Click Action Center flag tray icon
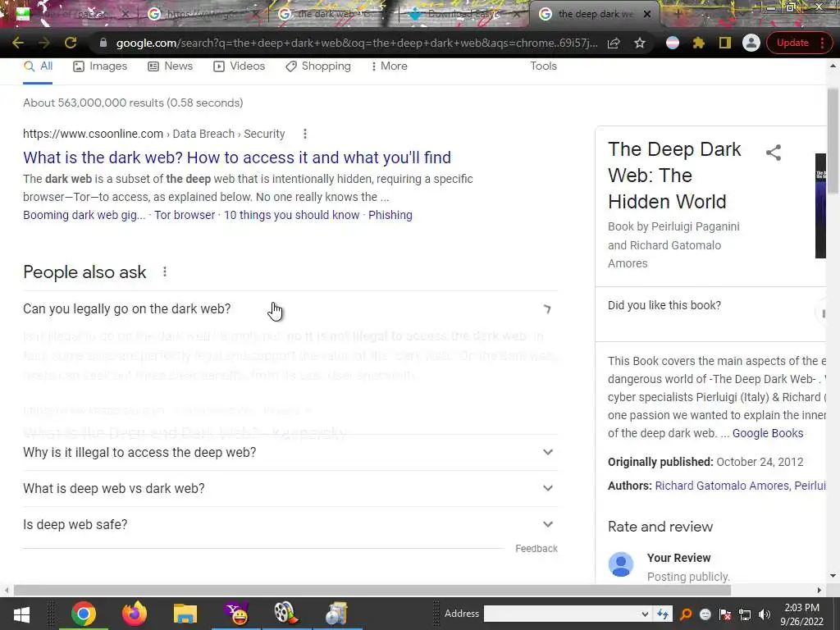 coord(725,614)
